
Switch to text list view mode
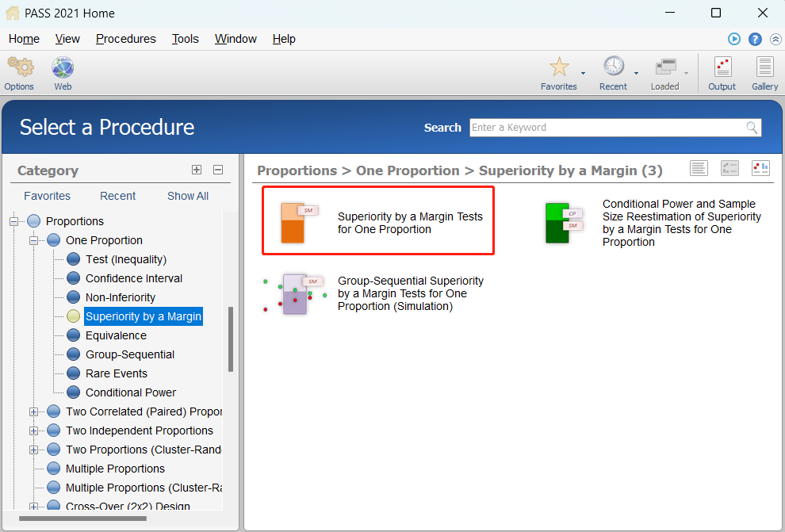coord(699,167)
